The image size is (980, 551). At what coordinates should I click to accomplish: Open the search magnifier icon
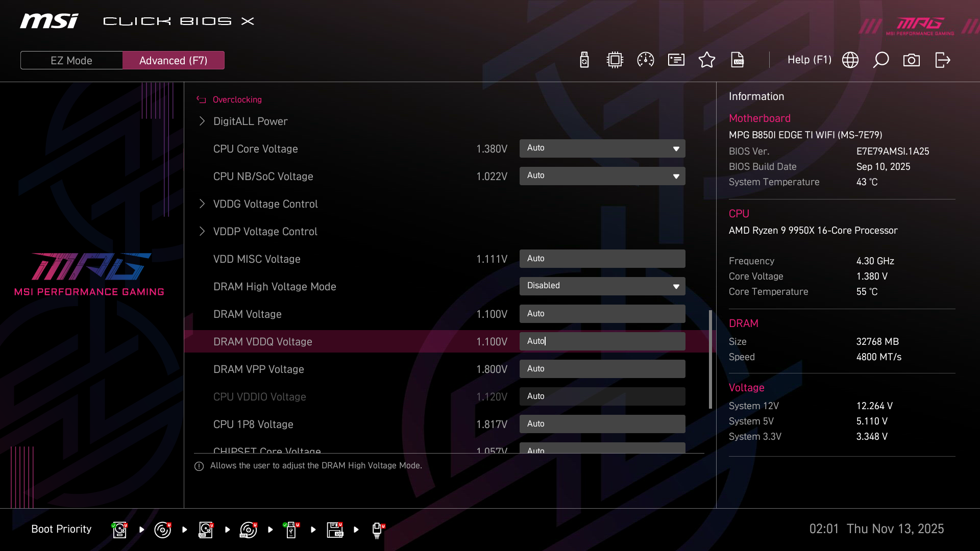point(881,60)
